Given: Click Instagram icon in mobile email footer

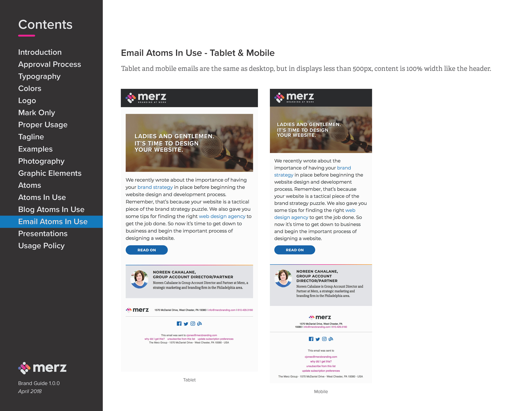Looking at the screenshot, I should 324,339.
